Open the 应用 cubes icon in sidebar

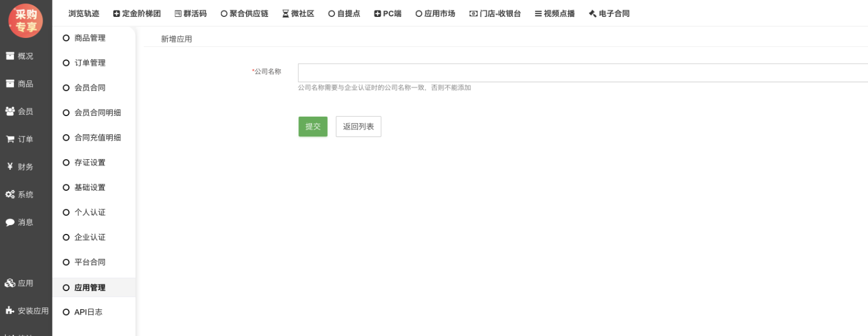click(x=10, y=283)
